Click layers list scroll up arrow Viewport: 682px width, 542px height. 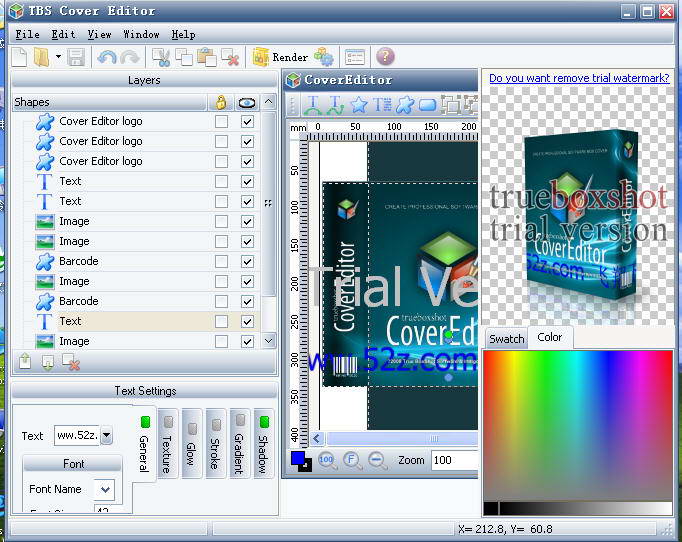[x=269, y=102]
